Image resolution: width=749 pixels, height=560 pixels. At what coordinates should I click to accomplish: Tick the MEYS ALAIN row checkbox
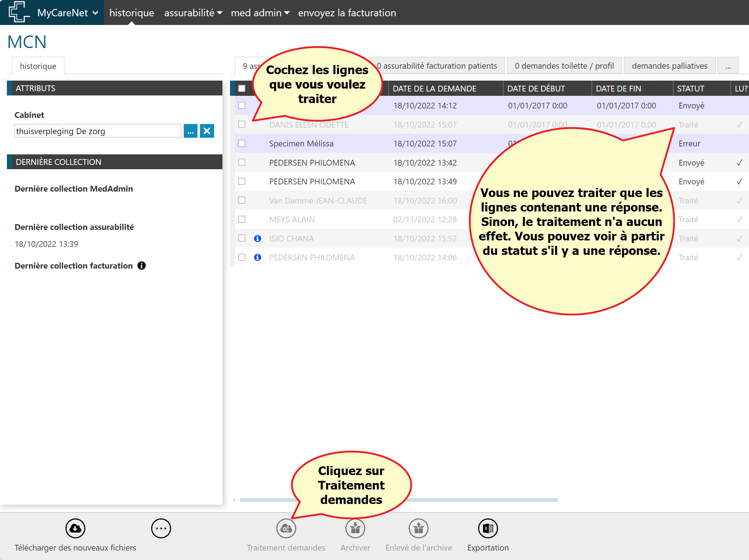tap(242, 219)
